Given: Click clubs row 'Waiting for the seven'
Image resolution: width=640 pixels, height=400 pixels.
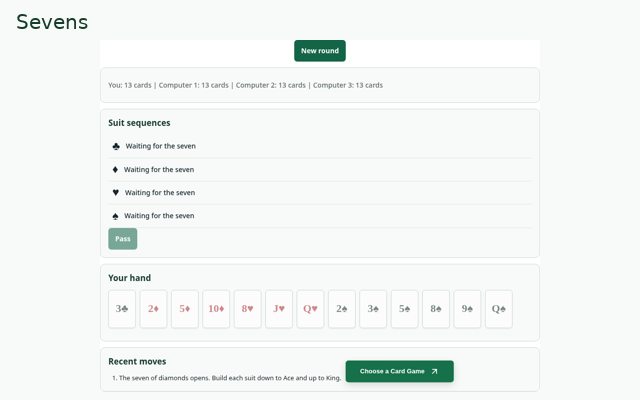Looking at the screenshot, I should pos(160,146).
